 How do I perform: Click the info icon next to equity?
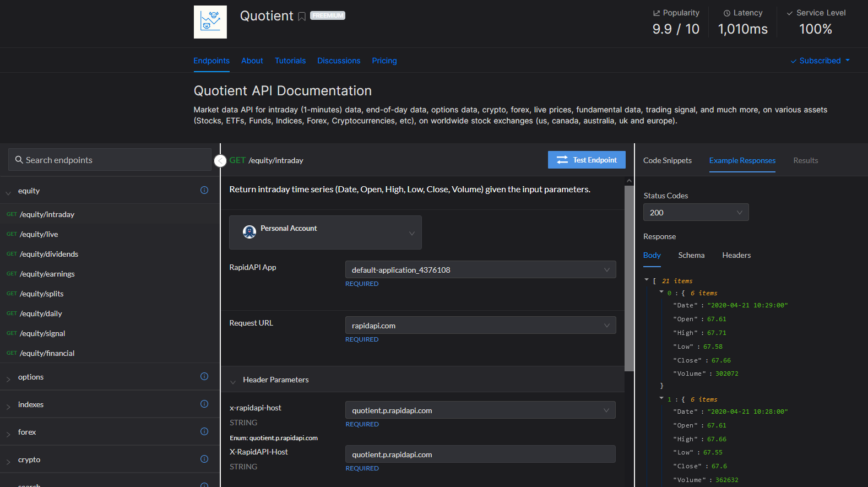coord(204,190)
